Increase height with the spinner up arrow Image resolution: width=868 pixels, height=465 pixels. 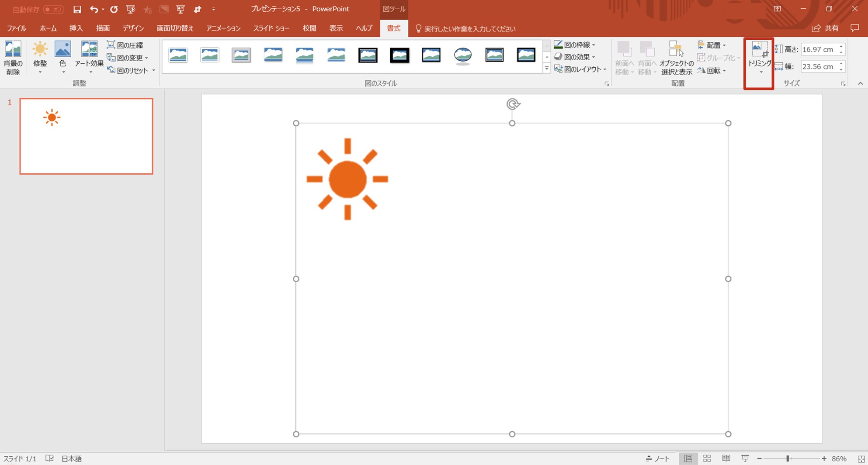tap(841, 46)
